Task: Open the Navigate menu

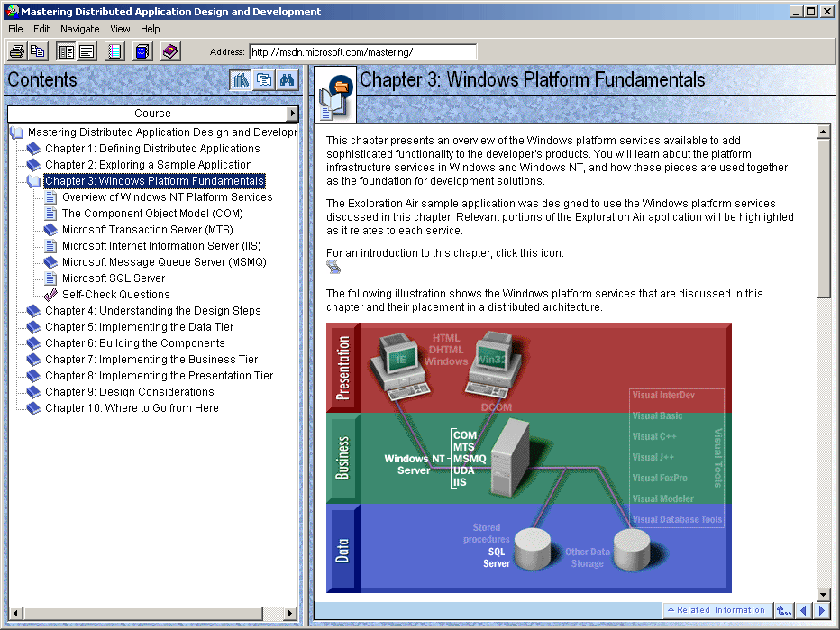Action: coord(80,29)
